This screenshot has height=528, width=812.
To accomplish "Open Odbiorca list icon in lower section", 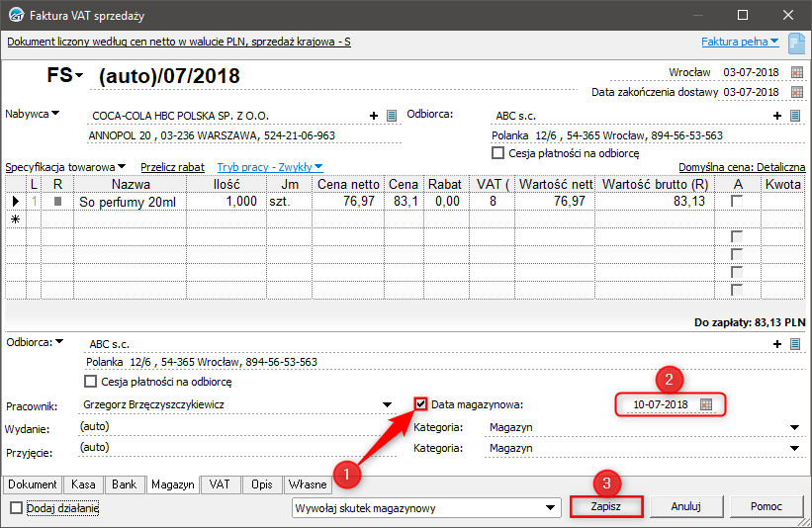I will click(795, 344).
